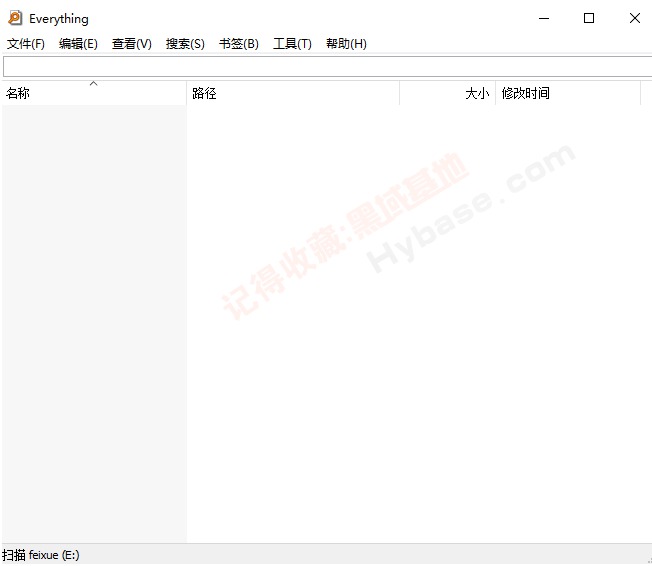Screen dimensions: 652x566
Task: Open the 查看(V) menu
Action: click(131, 44)
